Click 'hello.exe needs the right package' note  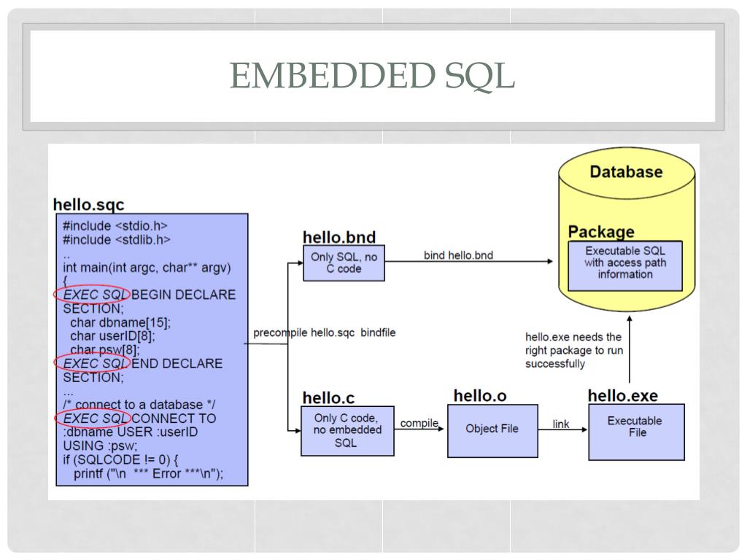tap(574, 350)
